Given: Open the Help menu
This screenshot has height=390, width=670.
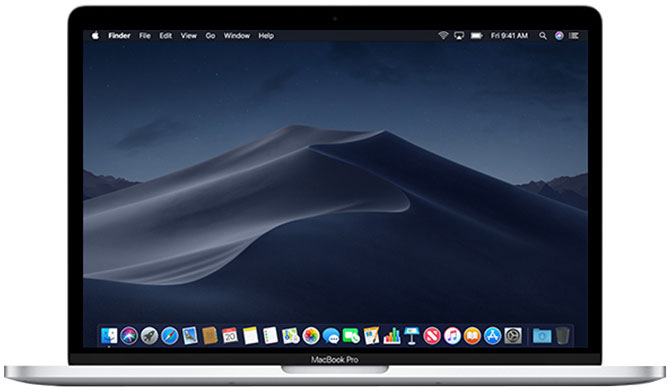Looking at the screenshot, I should [266, 36].
